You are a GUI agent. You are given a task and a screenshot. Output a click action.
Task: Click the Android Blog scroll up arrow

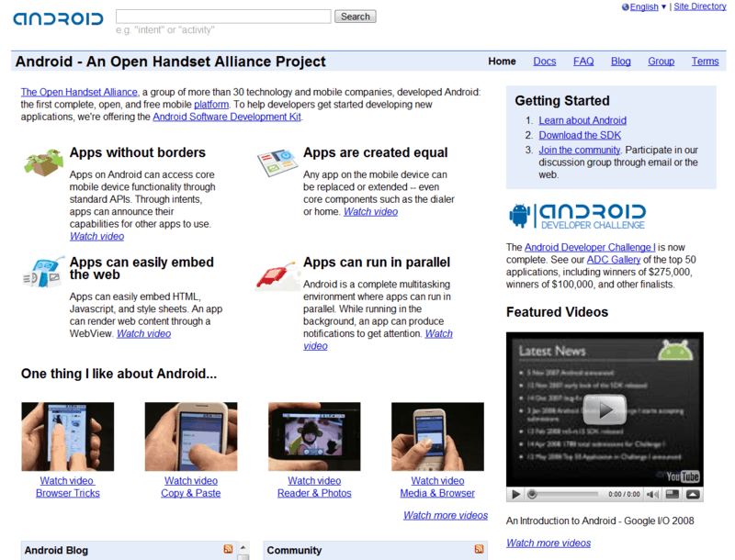click(243, 547)
